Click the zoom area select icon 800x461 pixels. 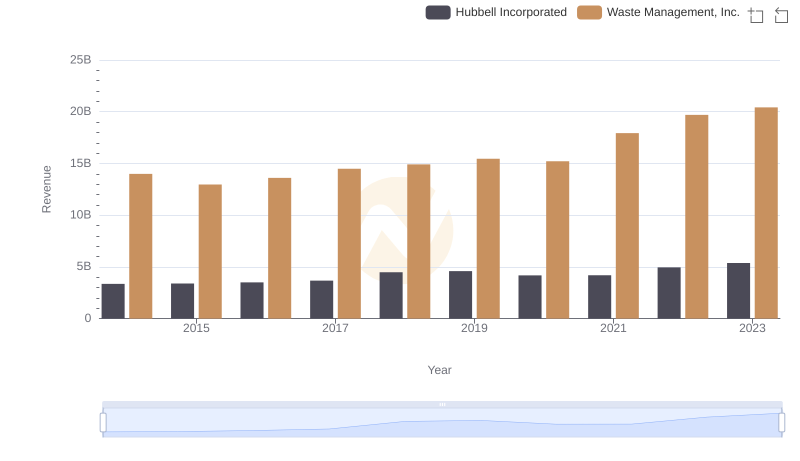coord(756,15)
